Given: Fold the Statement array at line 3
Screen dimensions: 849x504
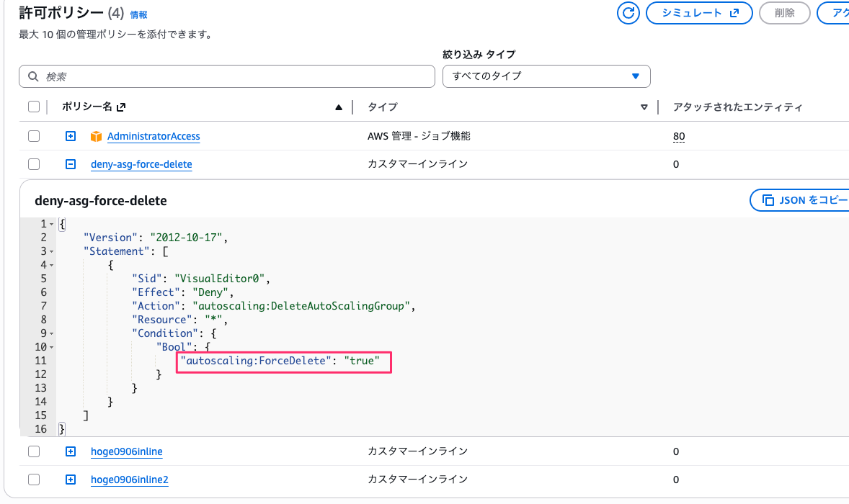Looking at the screenshot, I should tap(52, 251).
